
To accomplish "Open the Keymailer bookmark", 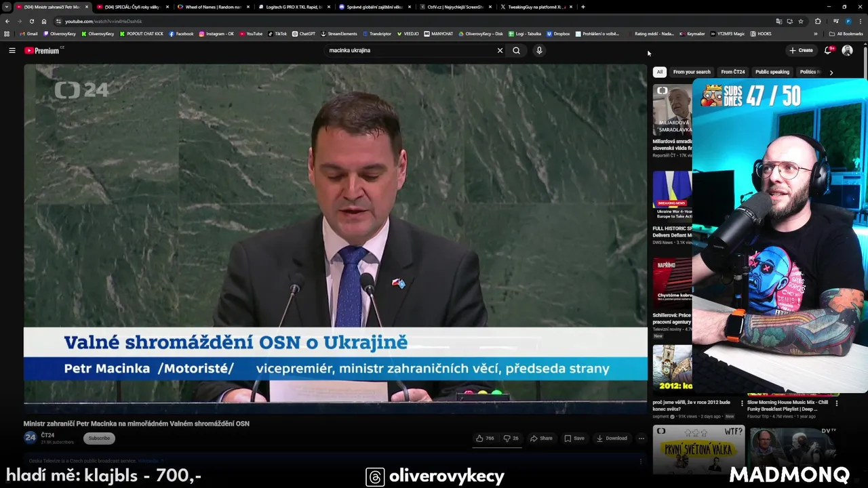I will point(692,33).
